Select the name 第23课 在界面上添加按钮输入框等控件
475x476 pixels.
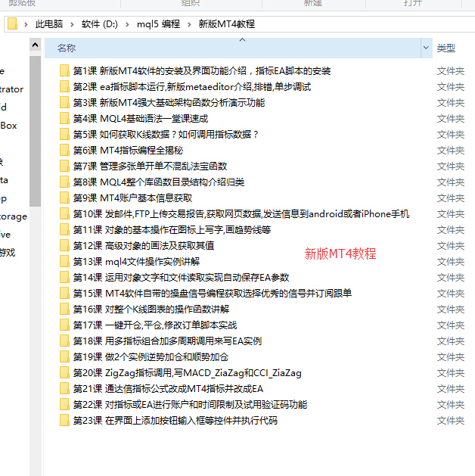pos(175,421)
